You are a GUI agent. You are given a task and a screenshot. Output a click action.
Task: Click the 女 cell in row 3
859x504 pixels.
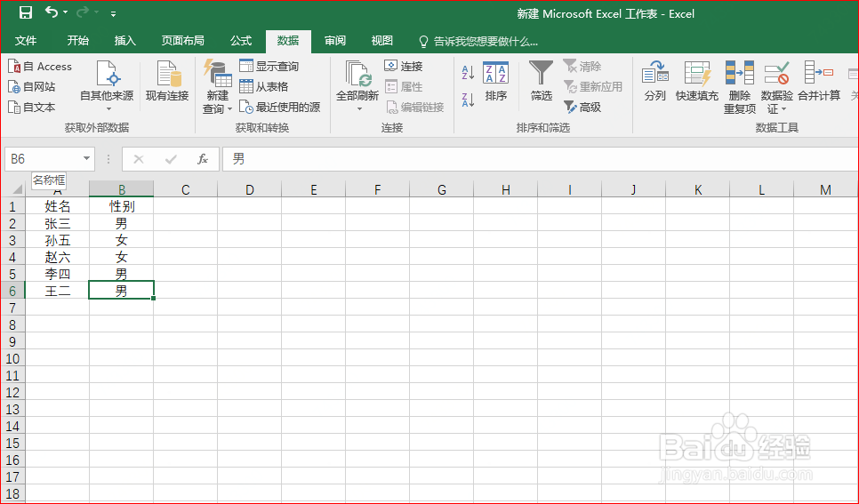click(122, 240)
